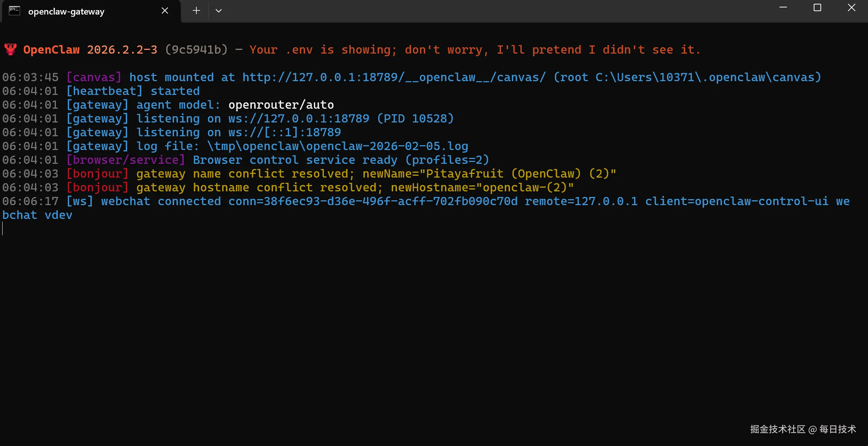Select the openclaw-gateway tab title

(66, 12)
